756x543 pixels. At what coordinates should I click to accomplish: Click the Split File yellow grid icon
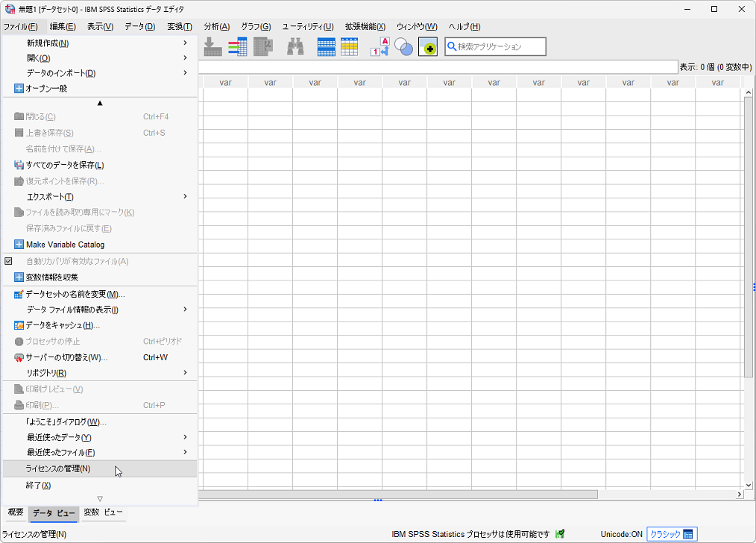click(x=349, y=47)
